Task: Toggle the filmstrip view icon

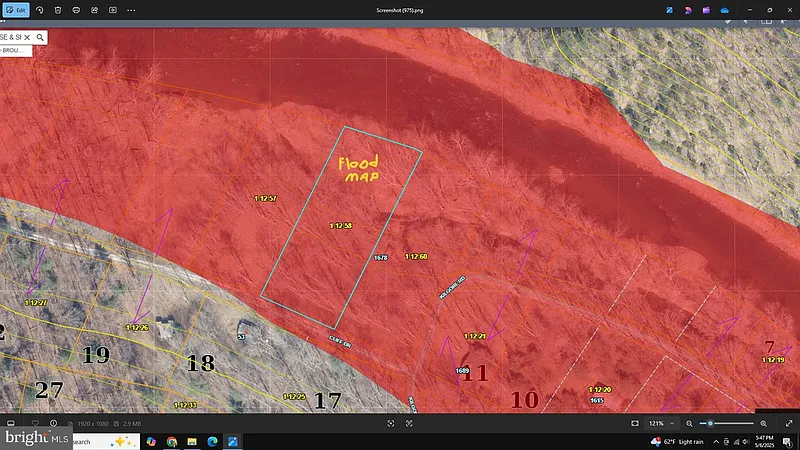Action: (13, 423)
